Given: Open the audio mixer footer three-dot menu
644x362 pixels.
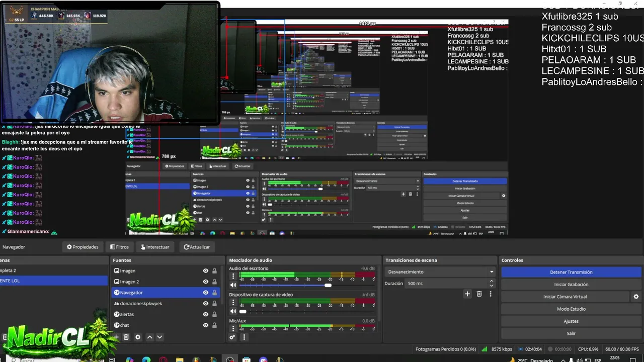Looking at the screenshot, I should click(244, 337).
